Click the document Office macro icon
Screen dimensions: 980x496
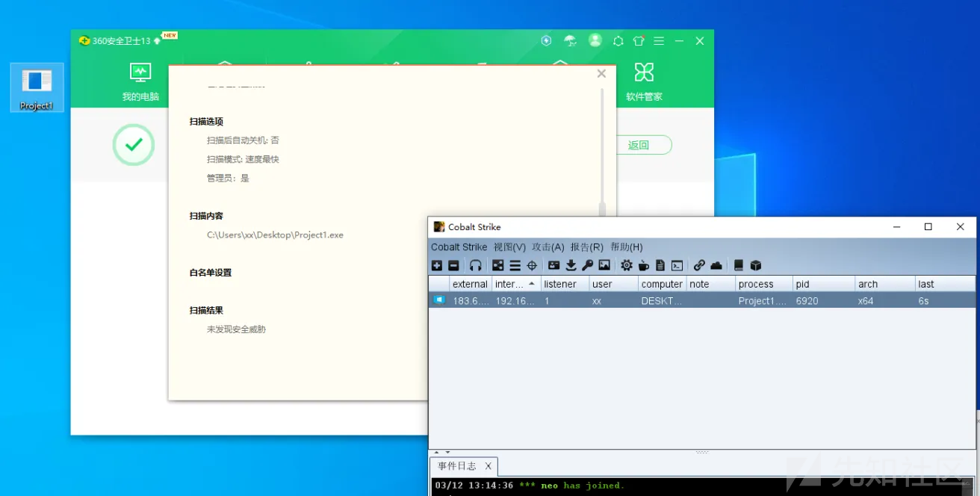[x=660, y=265]
